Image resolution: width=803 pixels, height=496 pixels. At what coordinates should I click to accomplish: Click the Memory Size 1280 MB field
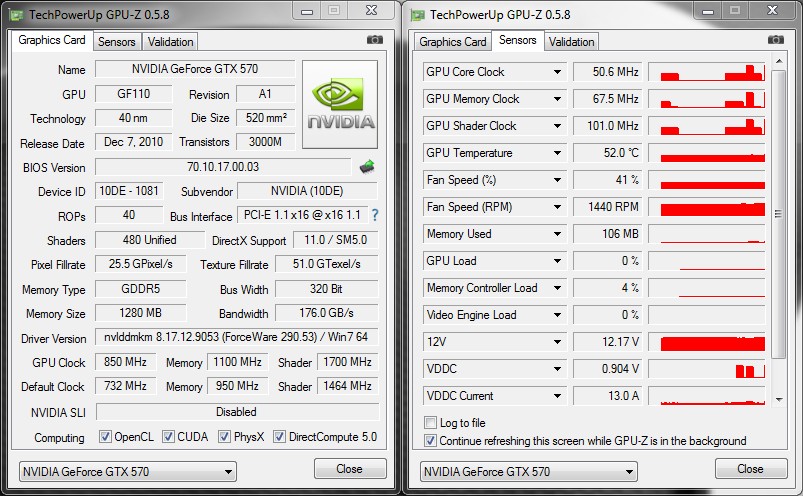click(141, 313)
